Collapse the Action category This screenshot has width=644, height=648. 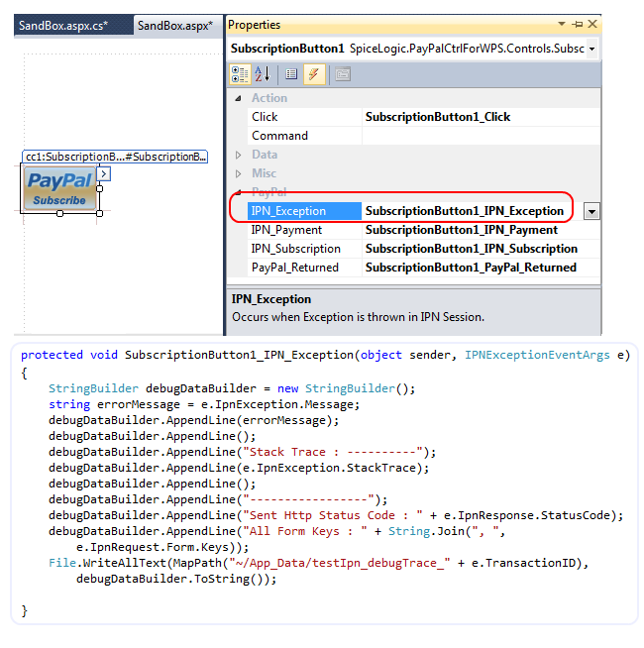click(x=238, y=98)
